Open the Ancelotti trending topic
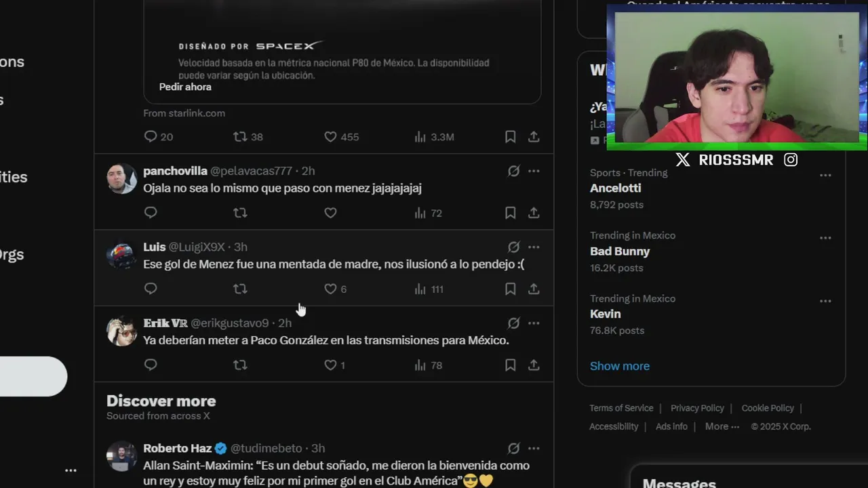 711,188
